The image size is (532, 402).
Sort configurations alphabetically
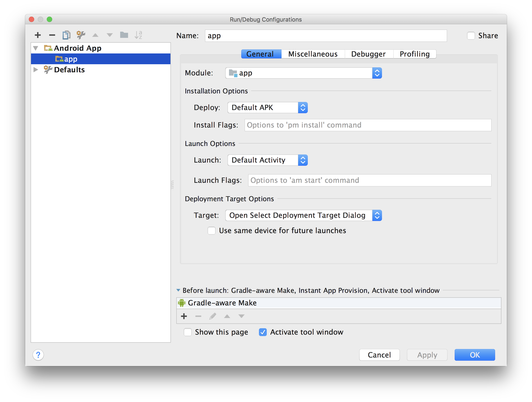click(138, 35)
